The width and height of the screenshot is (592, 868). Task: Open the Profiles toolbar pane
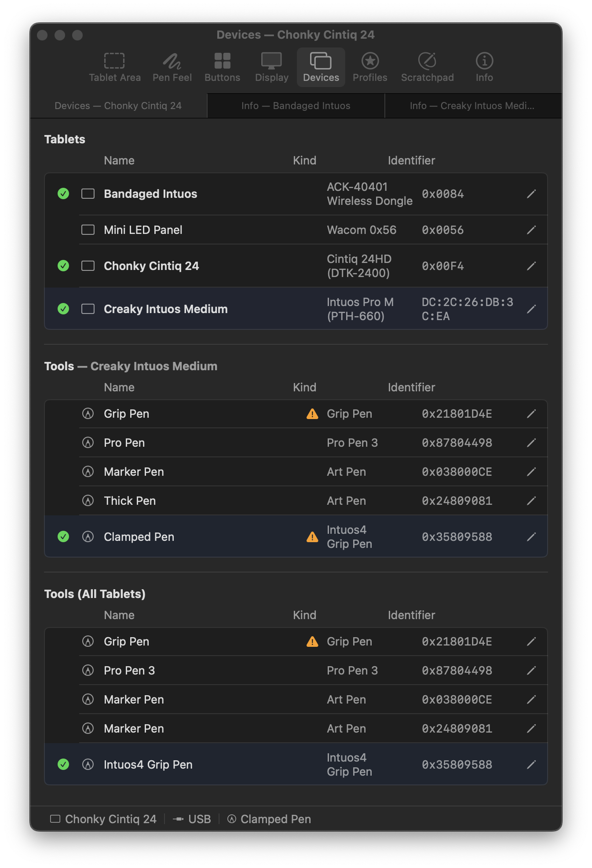coord(370,67)
